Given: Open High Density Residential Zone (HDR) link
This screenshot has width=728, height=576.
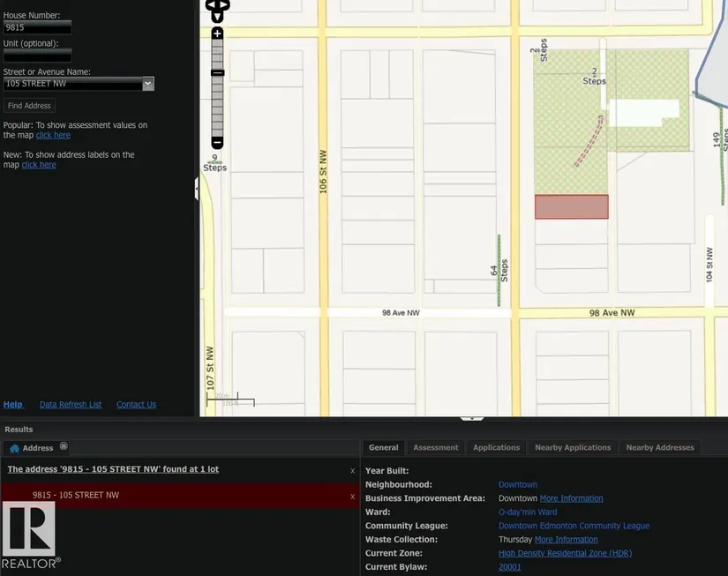Looking at the screenshot, I should (565, 553).
